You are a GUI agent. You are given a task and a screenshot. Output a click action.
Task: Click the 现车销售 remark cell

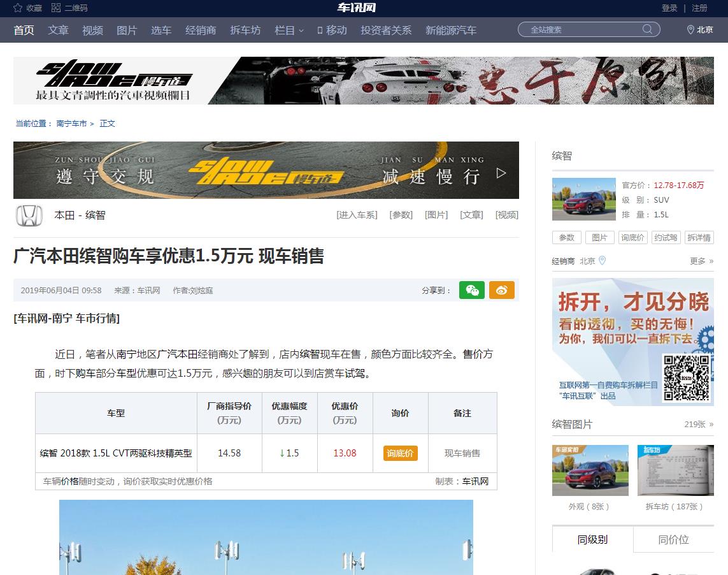[462, 453]
